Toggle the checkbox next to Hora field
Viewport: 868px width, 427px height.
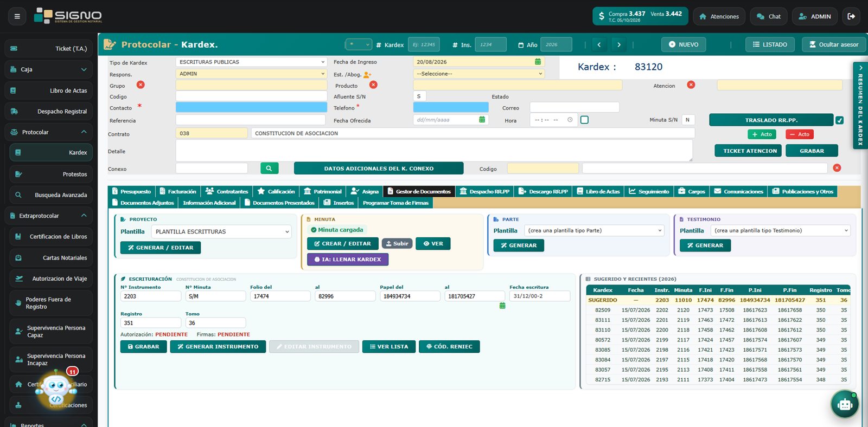tap(584, 120)
